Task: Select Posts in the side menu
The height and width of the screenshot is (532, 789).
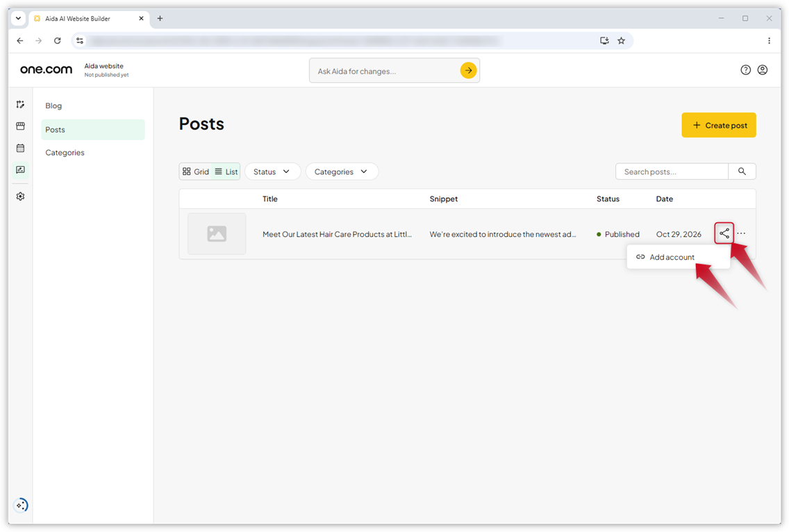Action: click(x=93, y=130)
